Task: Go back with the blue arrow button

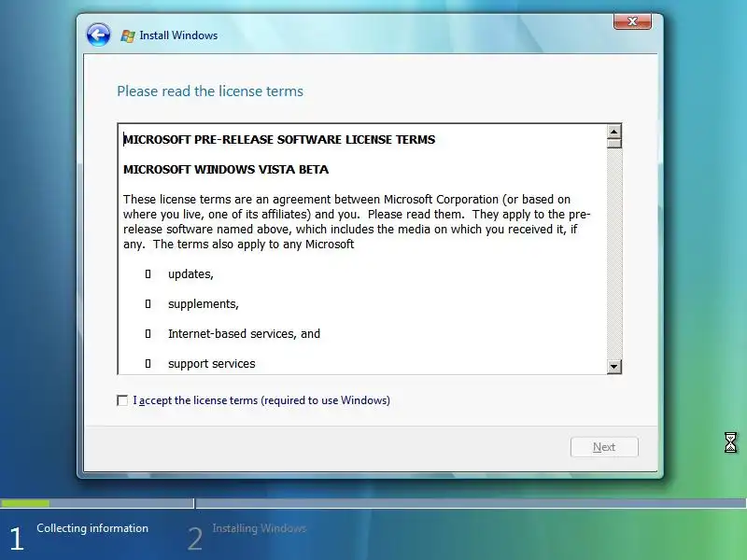Action: 98,35
